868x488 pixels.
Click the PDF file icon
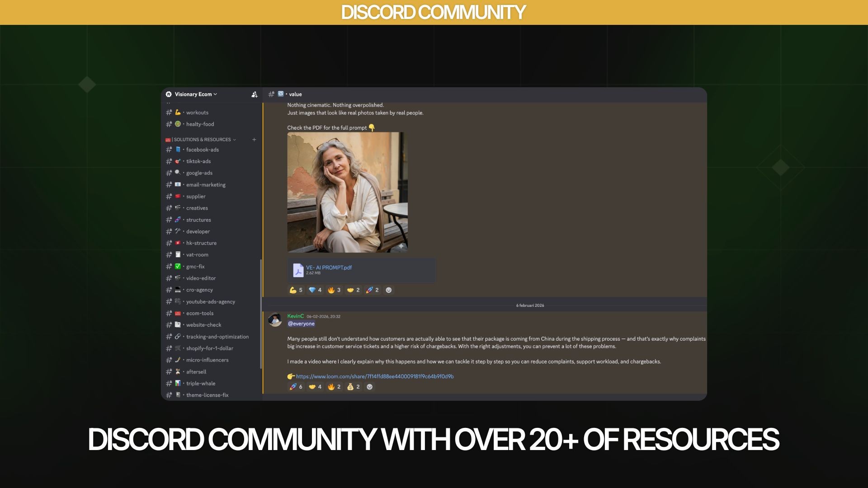[298, 270]
